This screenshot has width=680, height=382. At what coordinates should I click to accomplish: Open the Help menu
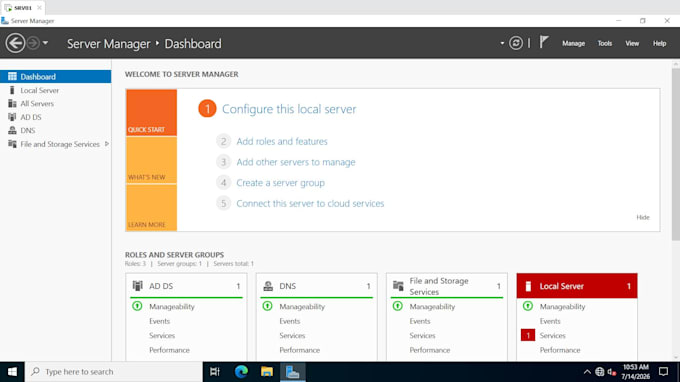click(659, 43)
